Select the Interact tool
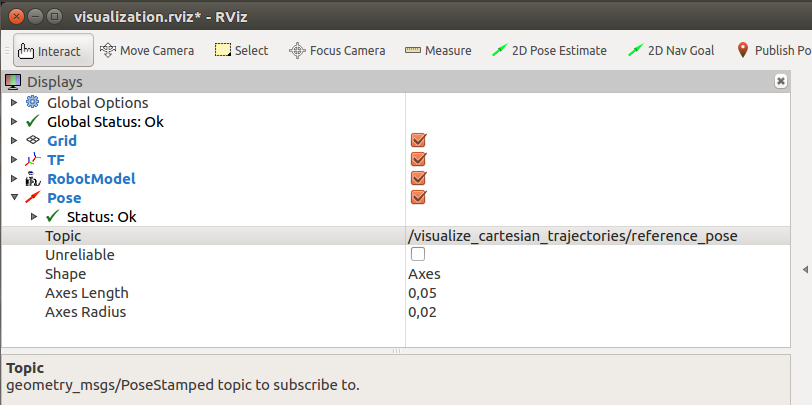This screenshot has height=405, width=812. click(53, 51)
